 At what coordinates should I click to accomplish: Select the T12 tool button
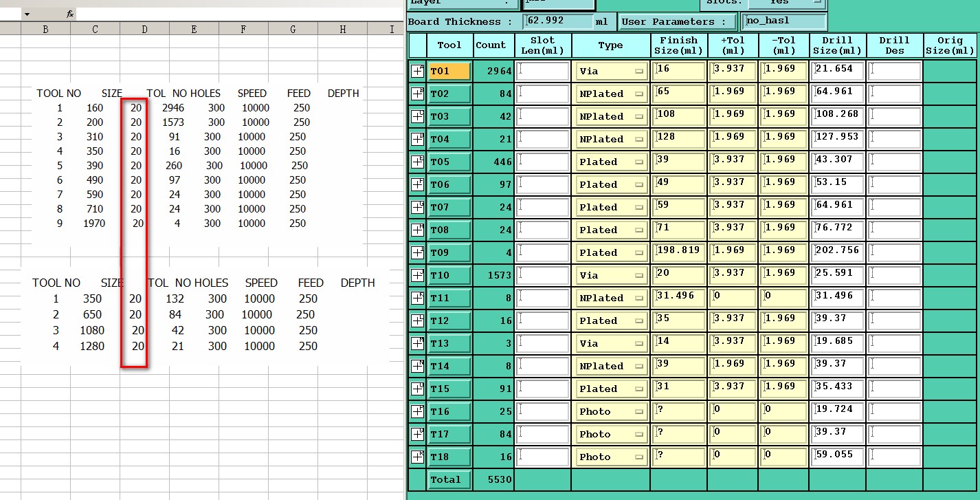449,320
